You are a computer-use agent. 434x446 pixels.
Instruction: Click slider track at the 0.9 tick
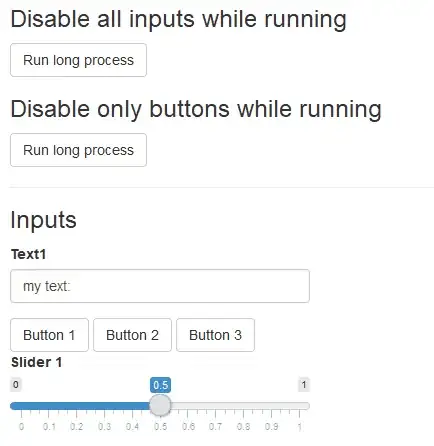(271, 406)
